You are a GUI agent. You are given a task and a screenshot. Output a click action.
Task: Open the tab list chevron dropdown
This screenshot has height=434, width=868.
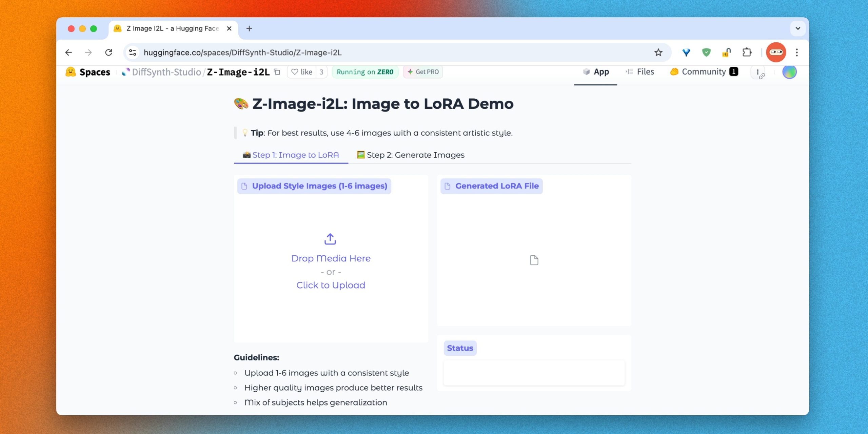coord(798,28)
